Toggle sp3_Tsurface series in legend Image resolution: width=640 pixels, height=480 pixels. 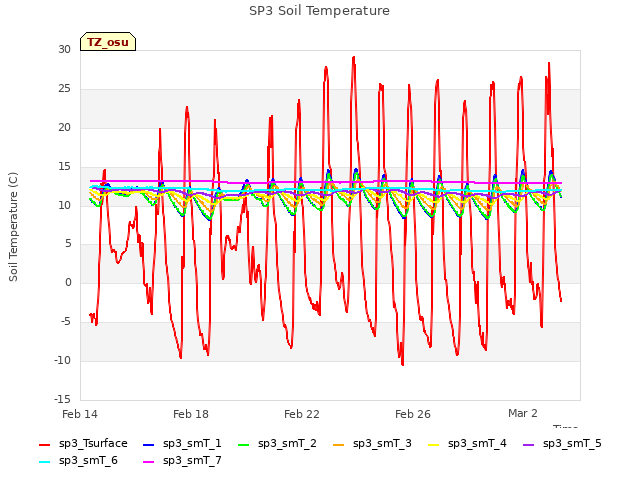point(83,443)
